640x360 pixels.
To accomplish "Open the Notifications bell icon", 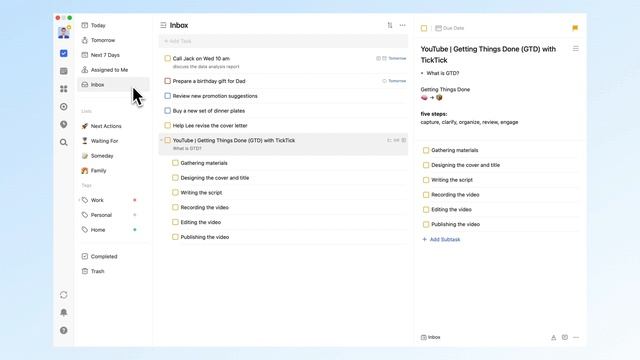I will click(x=64, y=313).
